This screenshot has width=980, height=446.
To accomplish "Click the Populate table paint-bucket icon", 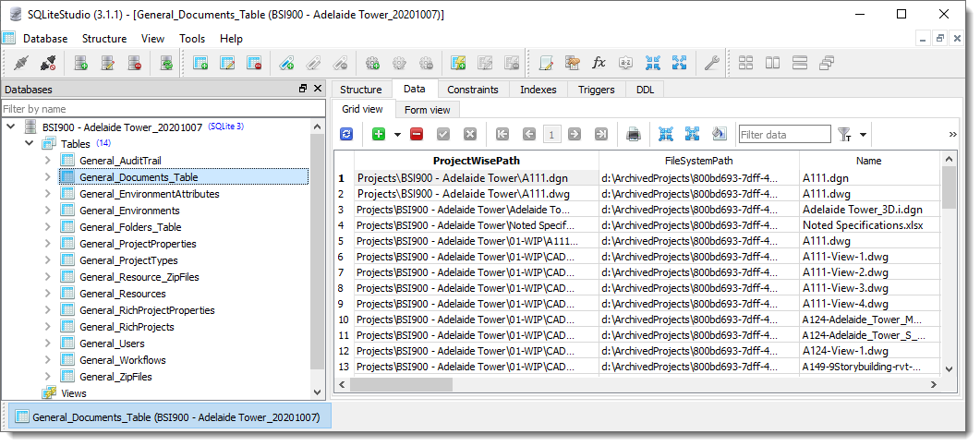I will coord(719,134).
